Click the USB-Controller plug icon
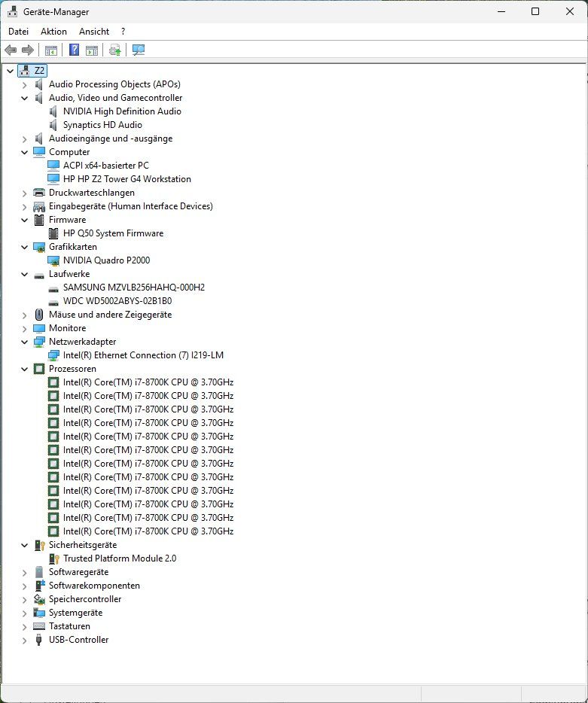This screenshot has width=588, height=703. (39, 640)
